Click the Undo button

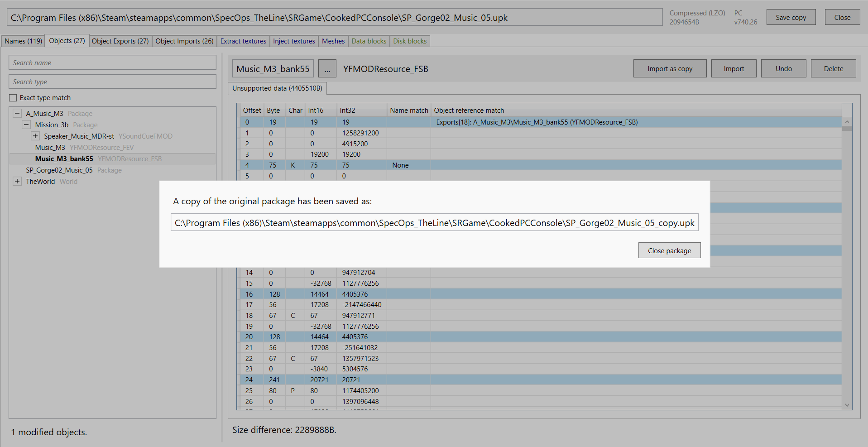pyautogui.click(x=783, y=69)
